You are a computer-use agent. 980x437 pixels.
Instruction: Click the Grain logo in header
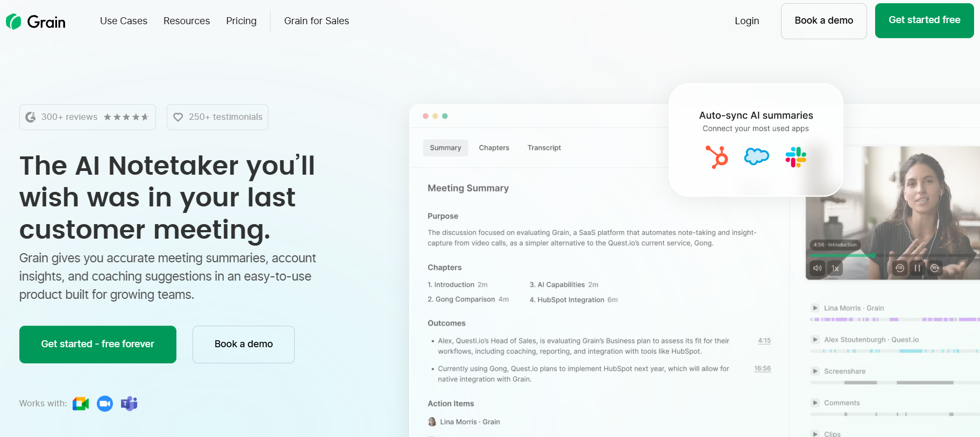click(35, 22)
